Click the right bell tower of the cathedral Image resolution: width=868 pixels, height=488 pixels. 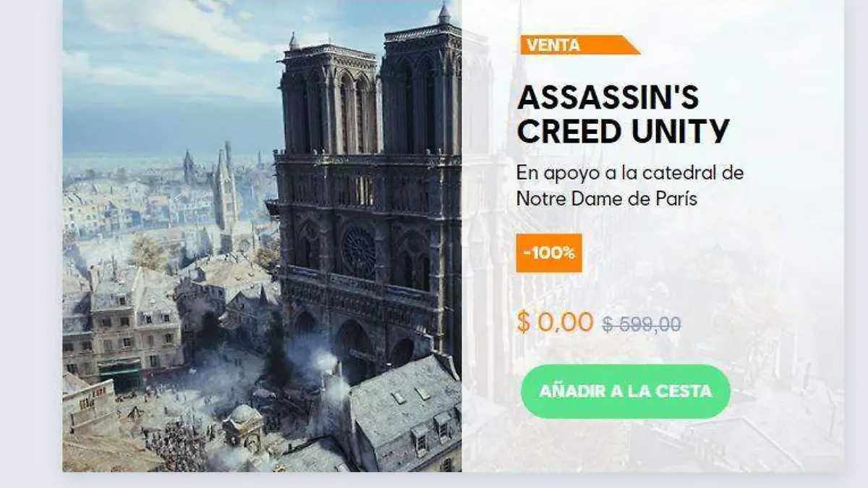click(x=421, y=83)
